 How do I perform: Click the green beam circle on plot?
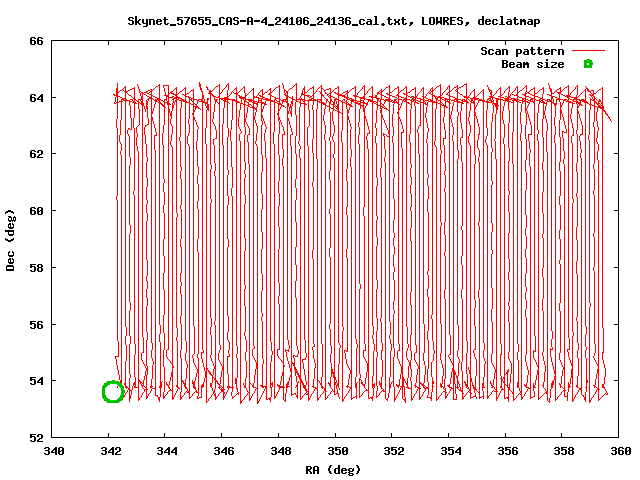click(113, 392)
